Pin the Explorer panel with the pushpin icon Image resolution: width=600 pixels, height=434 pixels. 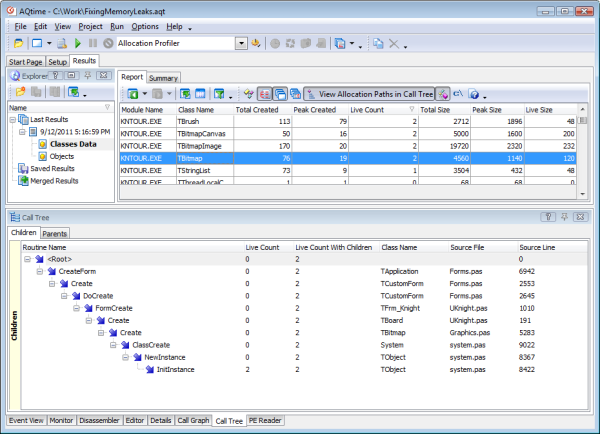click(88, 75)
